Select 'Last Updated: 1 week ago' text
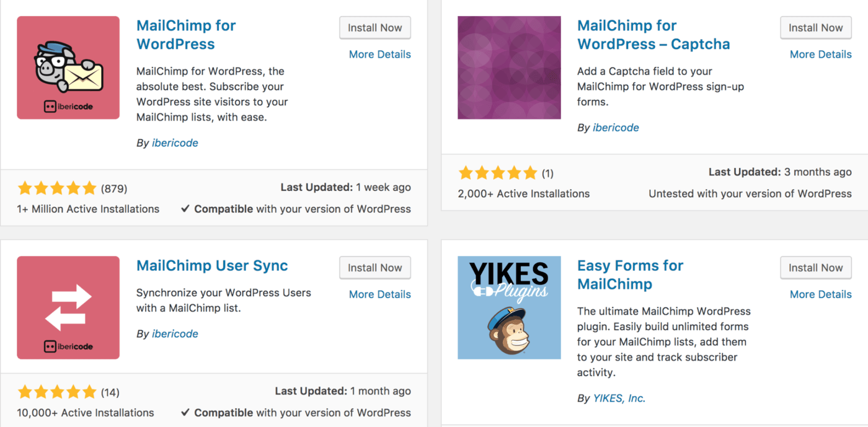This screenshot has width=868, height=427. pyautogui.click(x=346, y=187)
